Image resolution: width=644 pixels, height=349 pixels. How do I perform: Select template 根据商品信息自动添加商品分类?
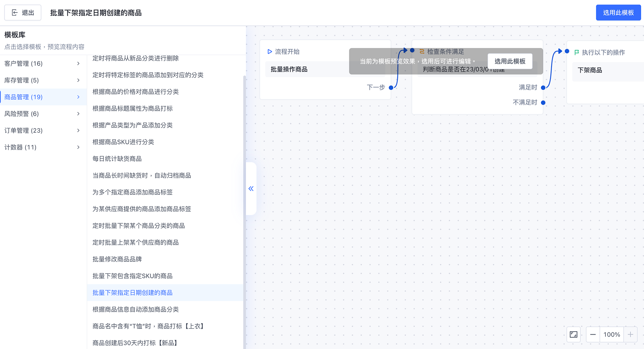click(165, 309)
